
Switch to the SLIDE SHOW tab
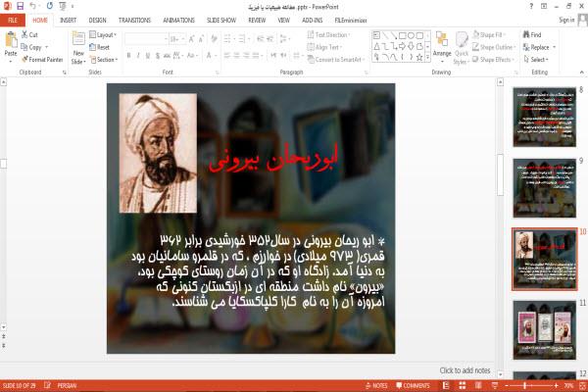pos(221,21)
